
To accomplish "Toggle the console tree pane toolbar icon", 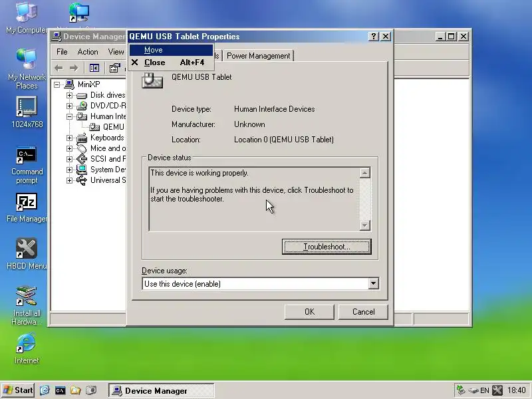I will pyautogui.click(x=94, y=68).
